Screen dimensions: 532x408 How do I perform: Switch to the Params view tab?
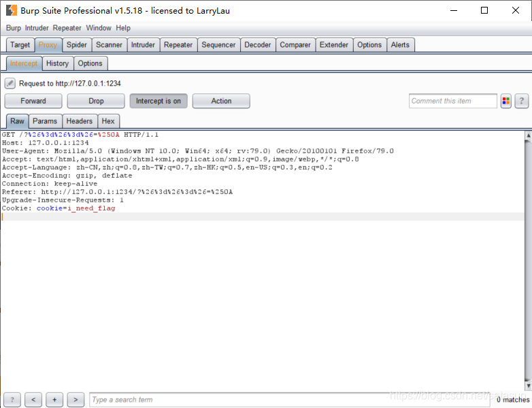pyautogui.click(x=45, y=121)
